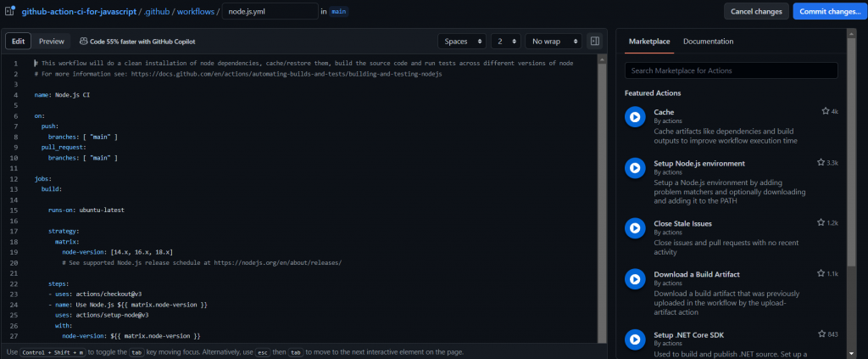Switch to the Edit tab

(19, 41)
